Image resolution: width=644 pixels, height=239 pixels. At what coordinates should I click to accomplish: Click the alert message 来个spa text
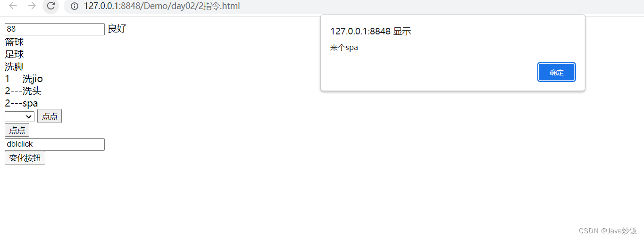[344, 48]
